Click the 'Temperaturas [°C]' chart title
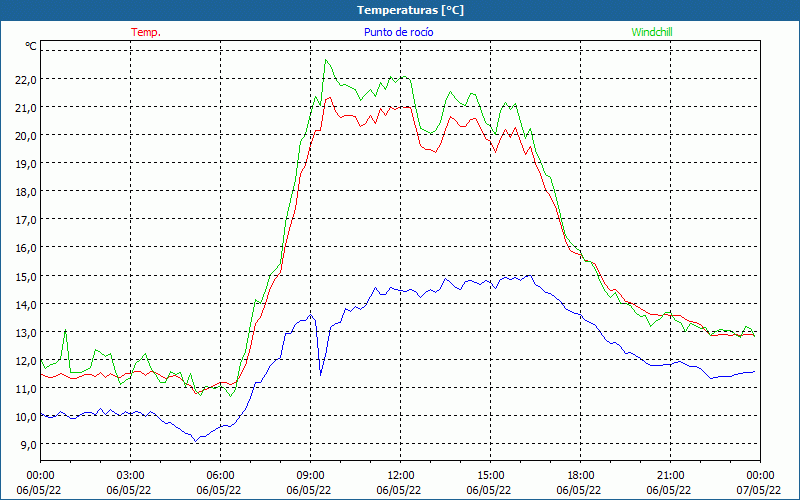The height and width of the screenshot is (500, 800). (x=410, y=10)
